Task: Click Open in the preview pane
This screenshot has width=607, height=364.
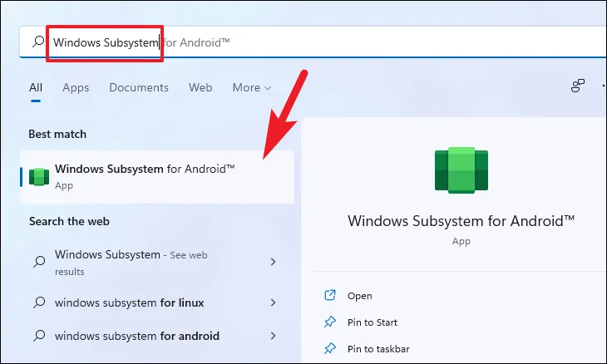Action: coord(360,296)
